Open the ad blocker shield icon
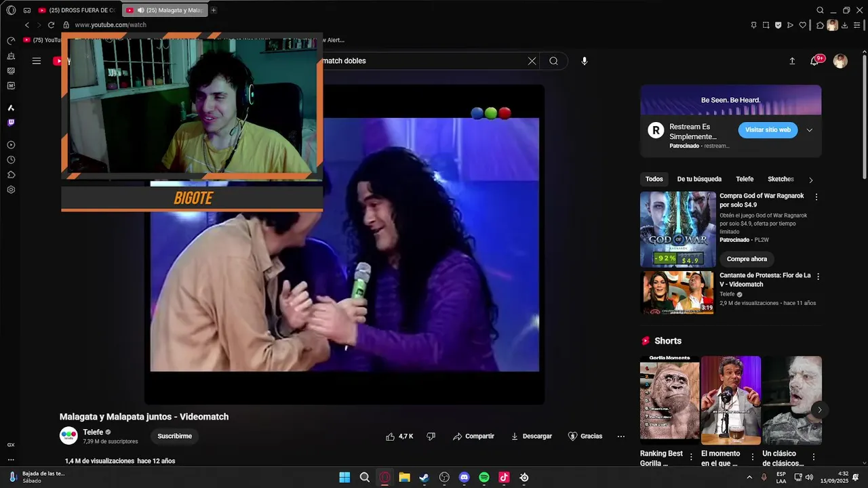Image resolution: width=868 pixels, height=488 pixels. click(778, 25)
